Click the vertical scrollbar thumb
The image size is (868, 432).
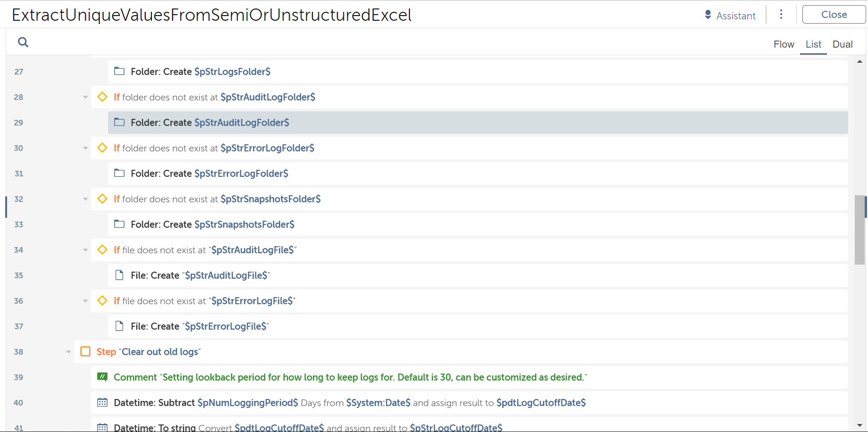860,230
